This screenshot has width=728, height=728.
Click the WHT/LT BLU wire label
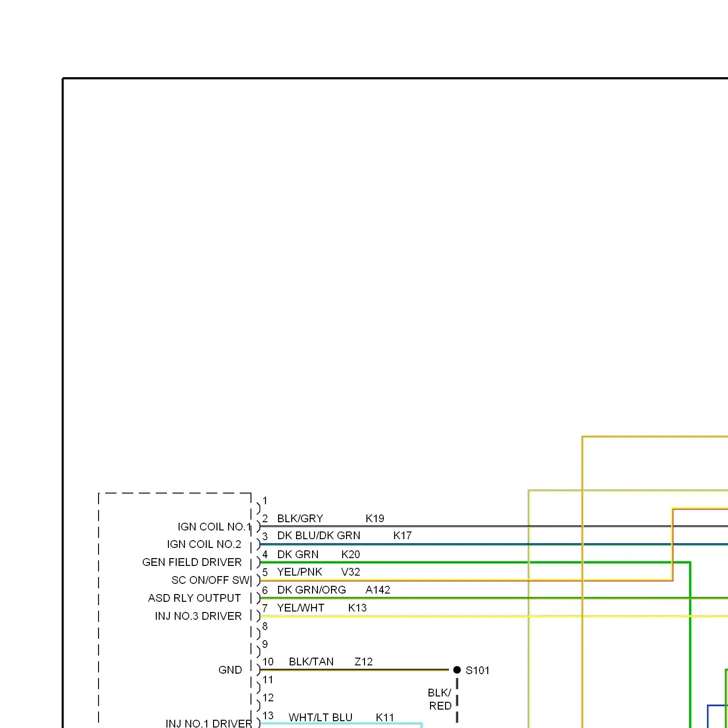pyautogui.click(x=320, y=717)
